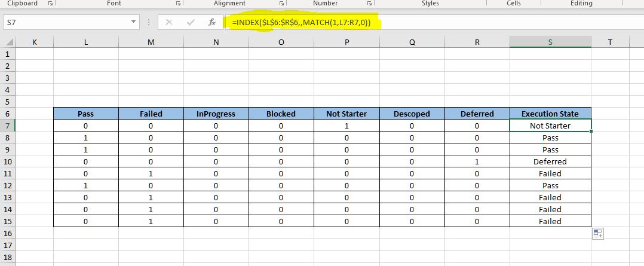This screenshot has height=266, width=644.
Task: Click the Insert Function fx icon
Action: (x=212, y=22)
